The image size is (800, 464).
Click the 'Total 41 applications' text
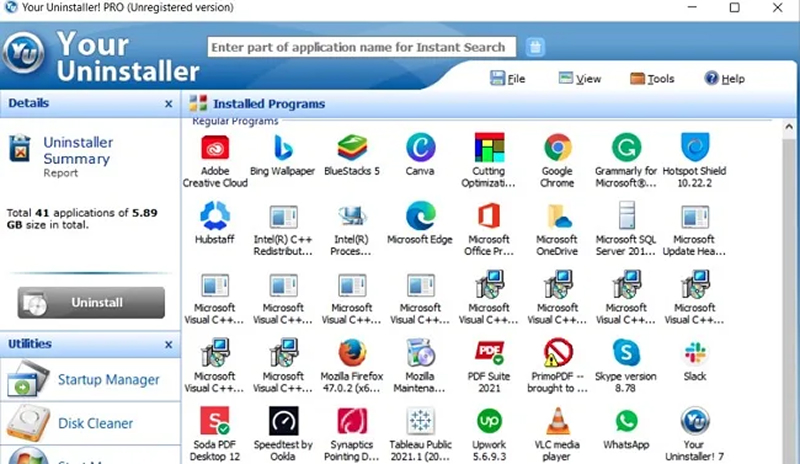click(82, 218)
